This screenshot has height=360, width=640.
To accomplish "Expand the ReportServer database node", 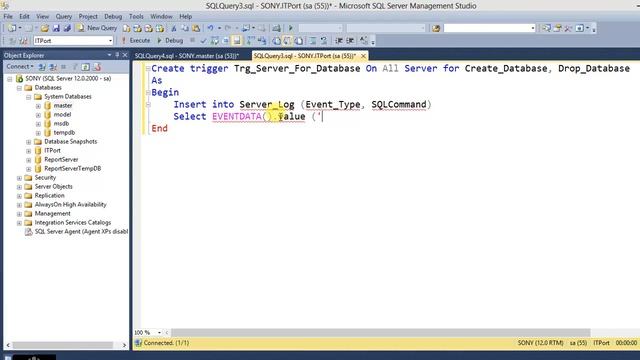I will [x=29, y=160].
